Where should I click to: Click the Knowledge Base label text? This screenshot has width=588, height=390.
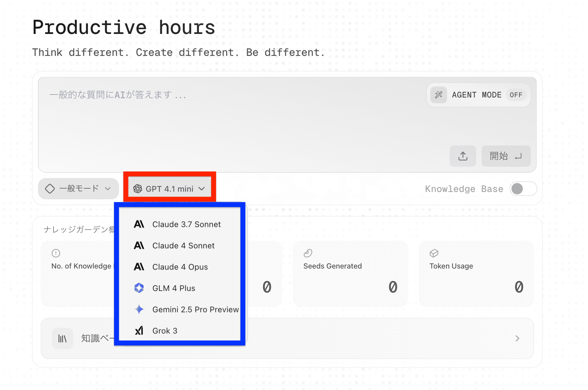click(x=464, y=189)
